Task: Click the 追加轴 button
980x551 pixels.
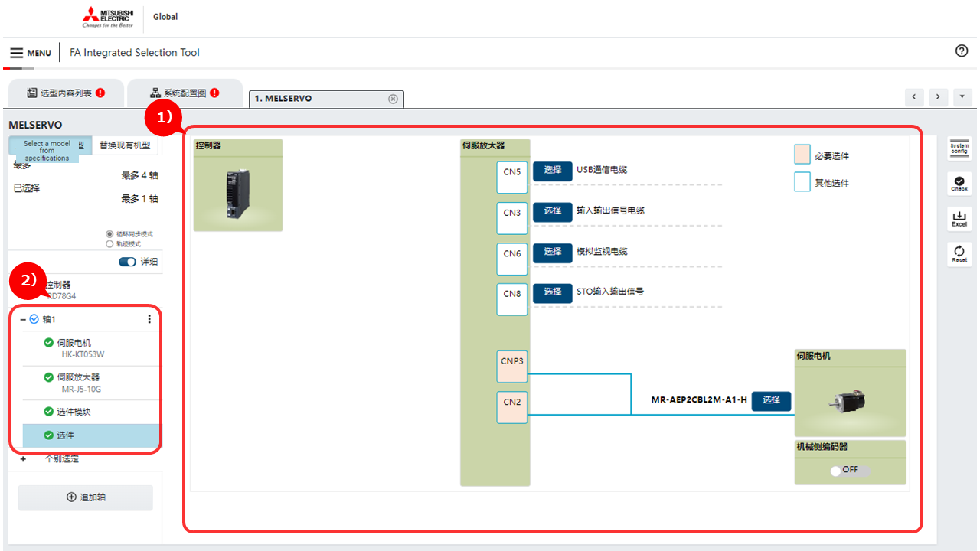Action: (x=86, y=497)
